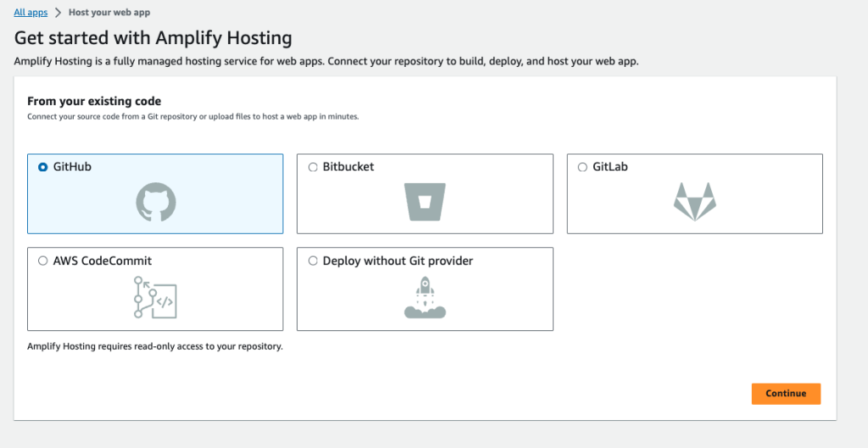Viewport: 868px width, 448px height.
Task: Click the orange Continue button
Action: [786, 394]
